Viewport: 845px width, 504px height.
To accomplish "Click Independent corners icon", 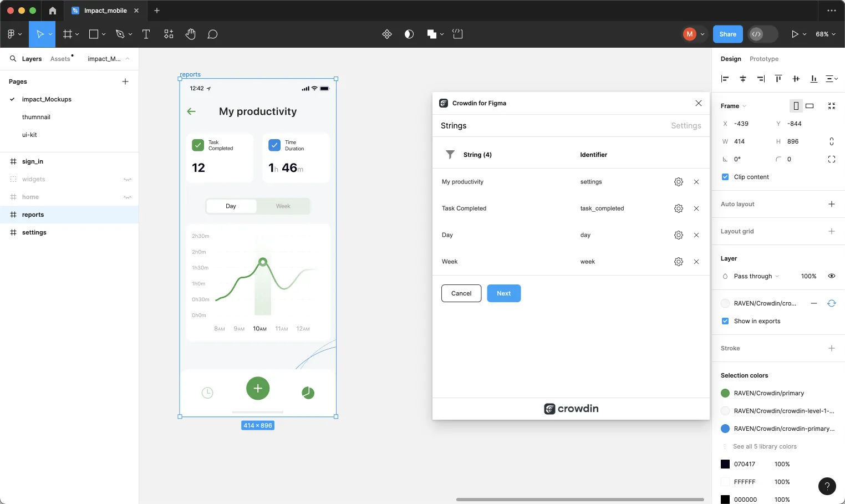I will (832, 159).
